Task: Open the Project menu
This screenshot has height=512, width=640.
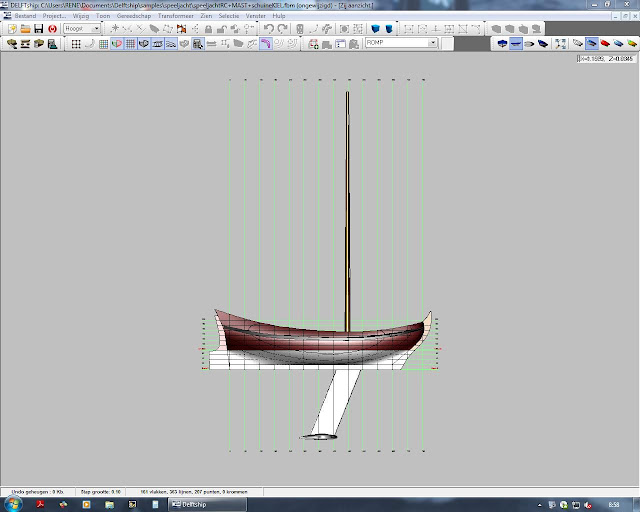Action: pos(54,16)
